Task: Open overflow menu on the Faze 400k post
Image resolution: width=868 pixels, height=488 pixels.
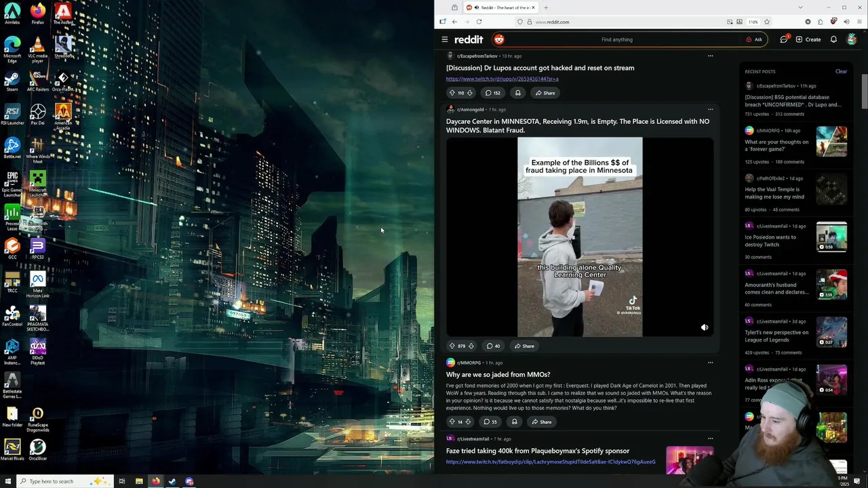Action: (x=710, y=439)
